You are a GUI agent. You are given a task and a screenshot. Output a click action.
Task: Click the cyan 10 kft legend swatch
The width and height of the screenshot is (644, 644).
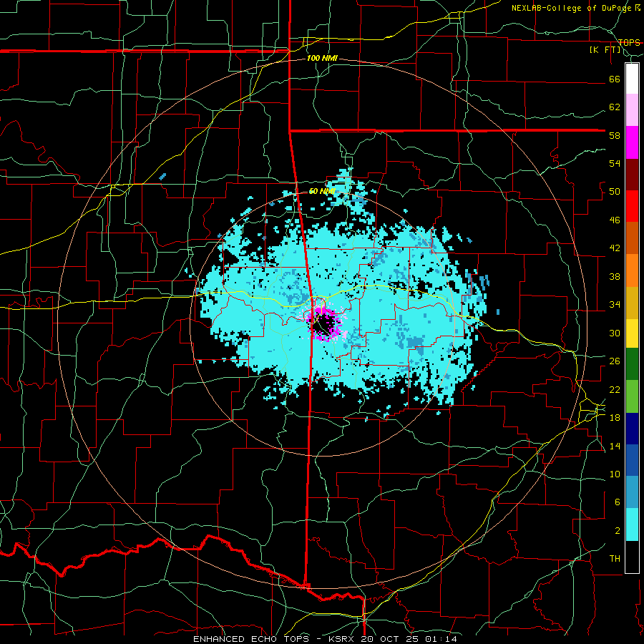point(632,525)
